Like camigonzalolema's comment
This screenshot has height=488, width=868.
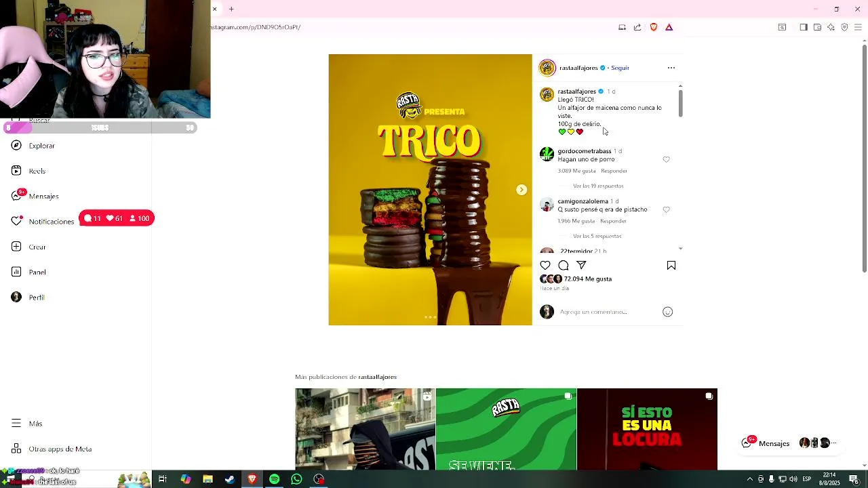666,209
